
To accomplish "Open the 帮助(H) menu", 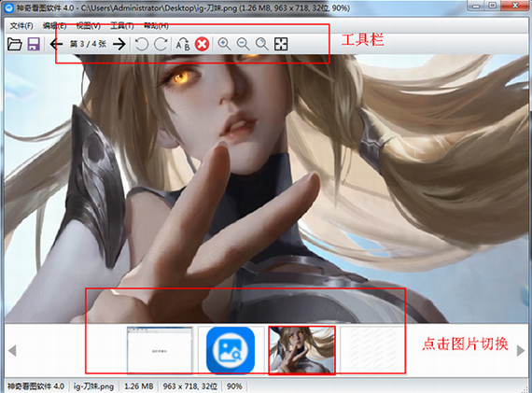I will click(156, 26).
